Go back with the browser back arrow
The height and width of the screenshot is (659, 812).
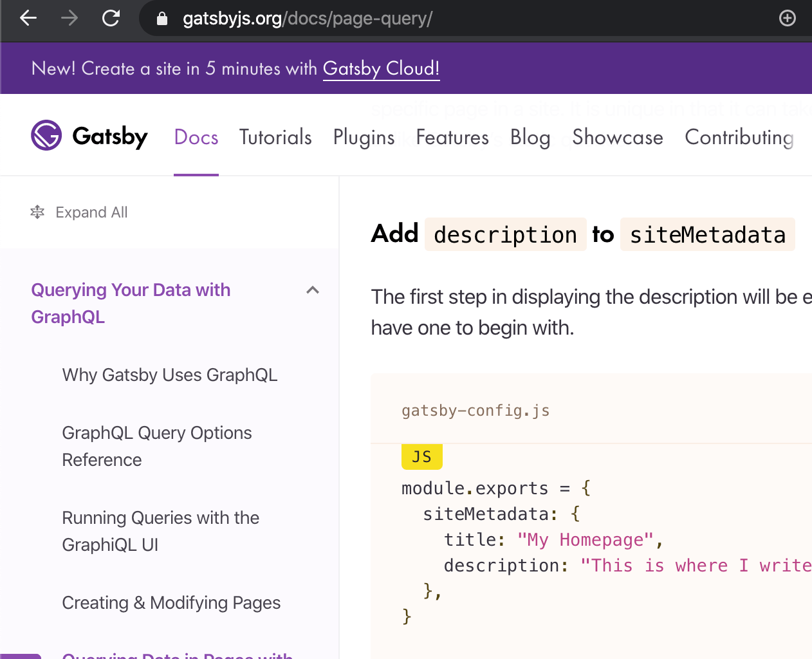[28, 18]
